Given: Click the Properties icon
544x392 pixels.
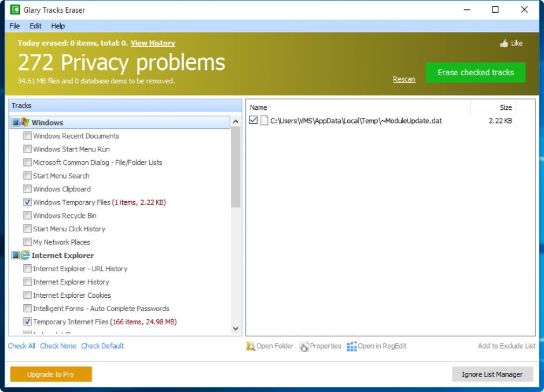Looking at the screenshot, I should (304, 346).
